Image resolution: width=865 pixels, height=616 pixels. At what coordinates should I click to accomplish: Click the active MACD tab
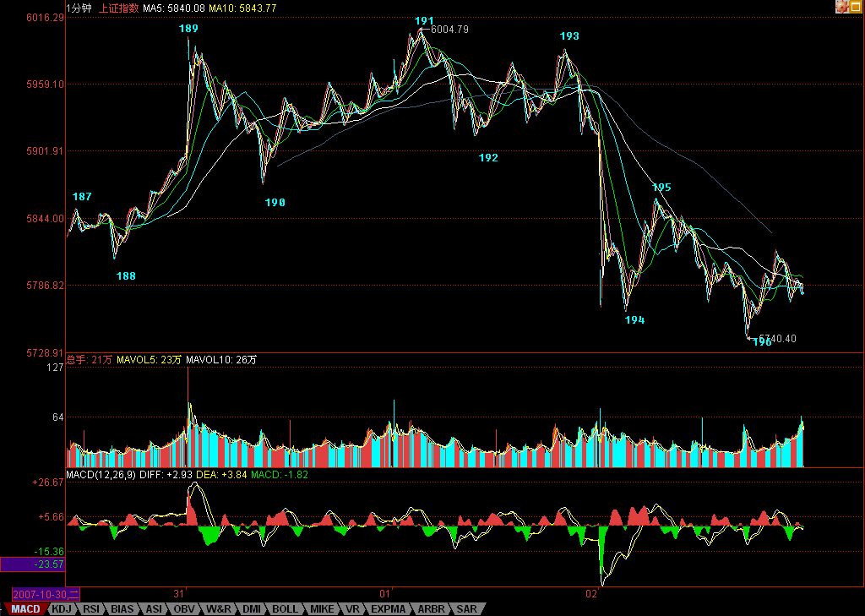pyautogui.click(x=24, y=608)
